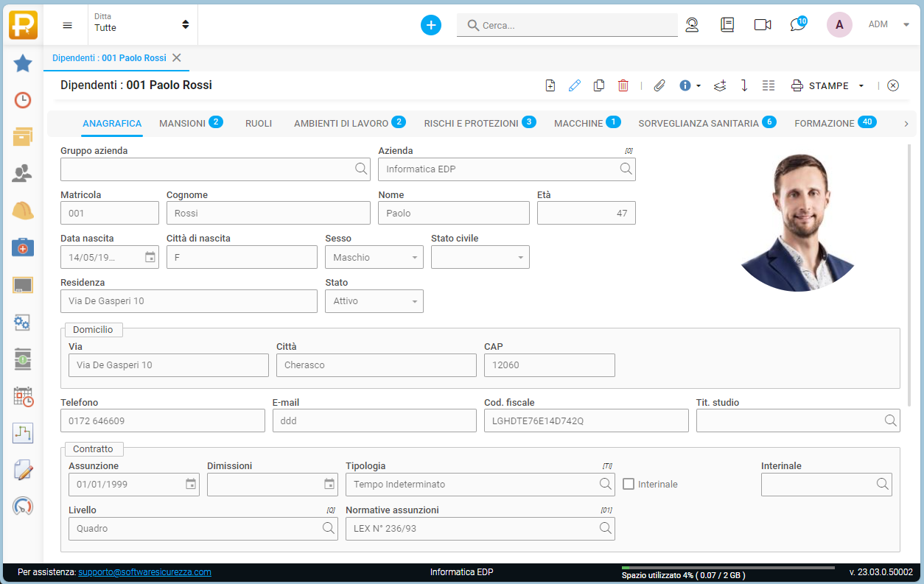The height and width of the screenshot is (584, 924).
Task: Click the paperclip attachments icon
Action: click(659, 85)
